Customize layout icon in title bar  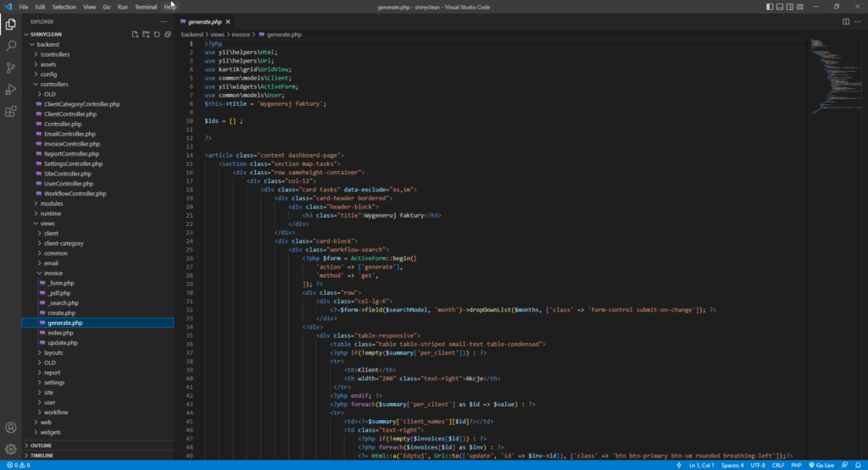tap(800, 7)
